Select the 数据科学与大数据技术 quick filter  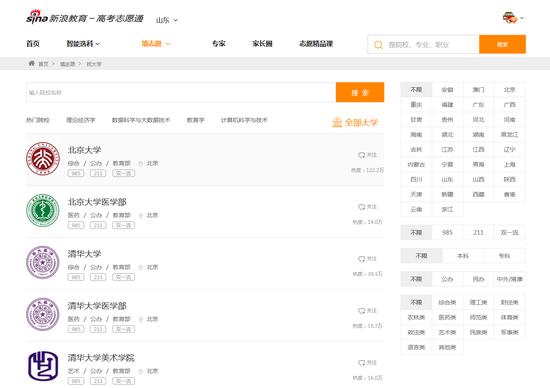[141, 120]
